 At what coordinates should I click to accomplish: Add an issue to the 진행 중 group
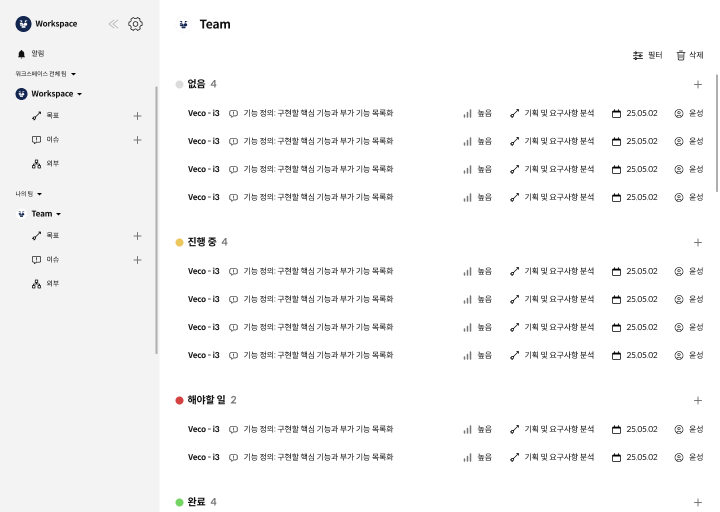(x=698, y=242)
